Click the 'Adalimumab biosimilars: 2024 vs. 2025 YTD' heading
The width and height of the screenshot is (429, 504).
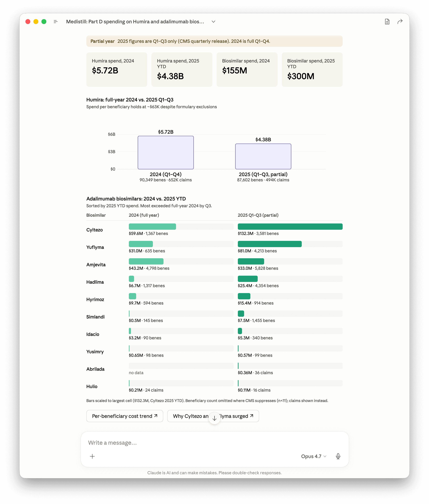pyautogui.click(x=136, y=199)
